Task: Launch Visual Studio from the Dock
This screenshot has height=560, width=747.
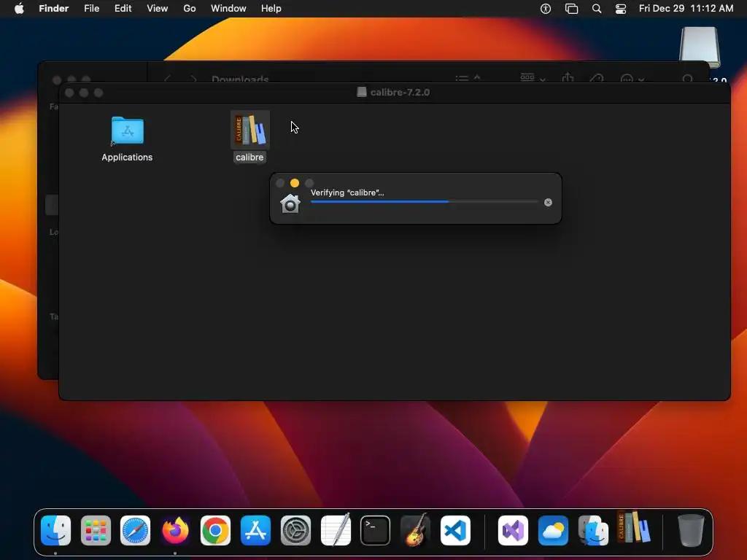Action: (x=513, y=530)
